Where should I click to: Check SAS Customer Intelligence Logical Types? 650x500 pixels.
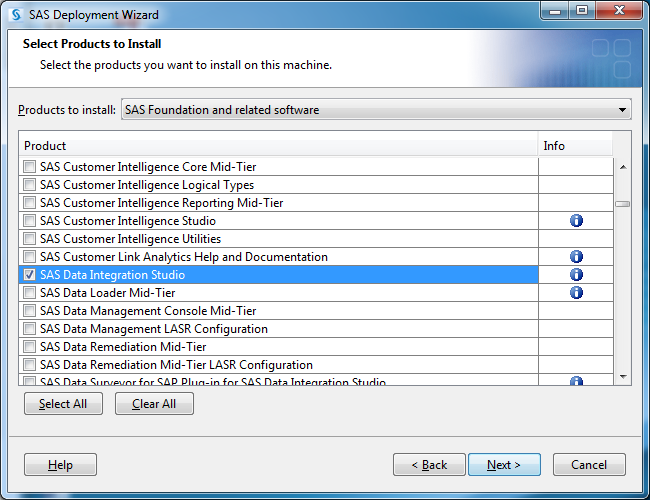tap(29, 184)
